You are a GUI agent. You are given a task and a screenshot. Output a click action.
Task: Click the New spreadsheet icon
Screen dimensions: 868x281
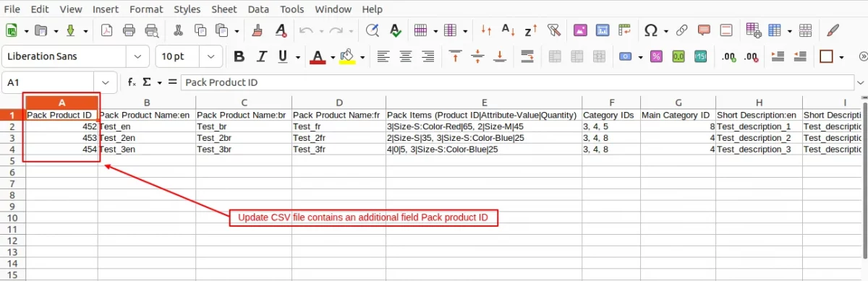tap(12, 31)
